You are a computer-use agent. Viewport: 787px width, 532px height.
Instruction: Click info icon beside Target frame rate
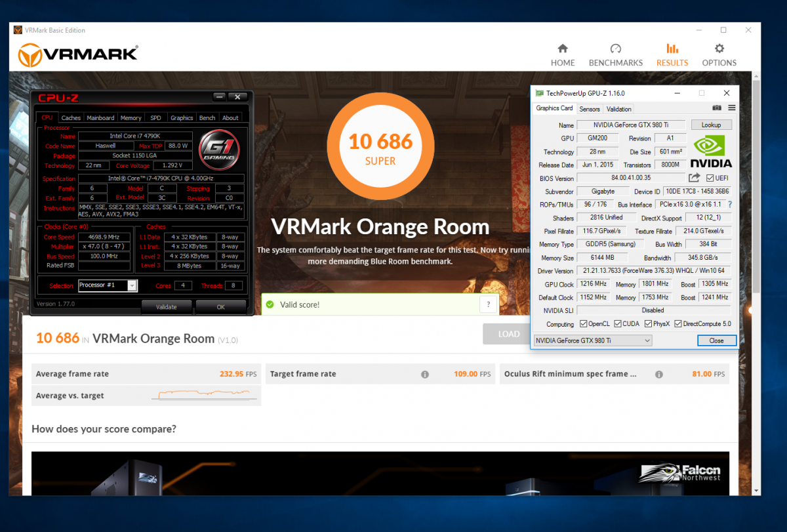(425, 374)
